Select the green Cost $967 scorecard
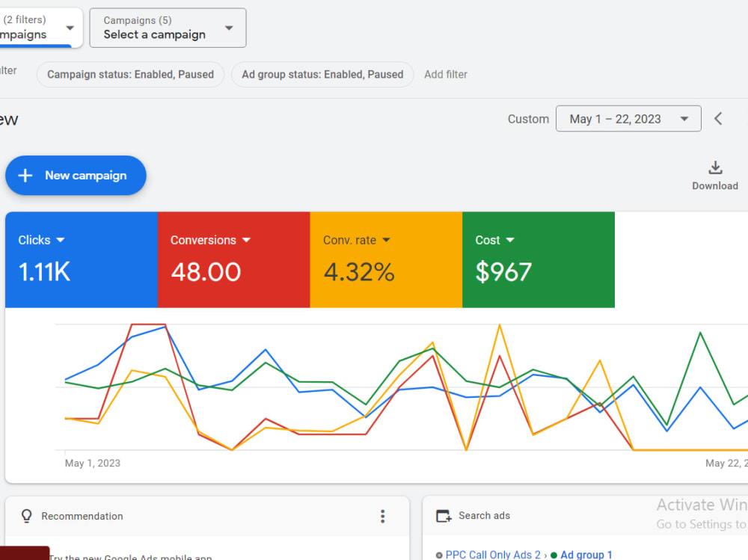This screenshot has height=560, width=748. pos(539,260)
